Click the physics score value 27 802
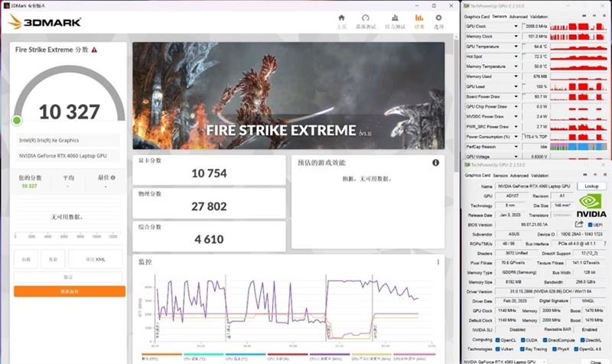The image size is (612, 364). point(209,206)
